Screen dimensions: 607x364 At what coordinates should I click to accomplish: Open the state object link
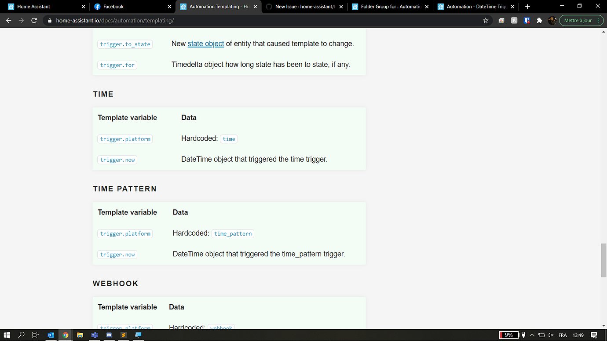pos(205,44)
